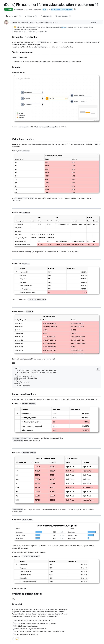The image size is (104, 644).
Task: Click the green Open status badge
Action: coord(8,9)
